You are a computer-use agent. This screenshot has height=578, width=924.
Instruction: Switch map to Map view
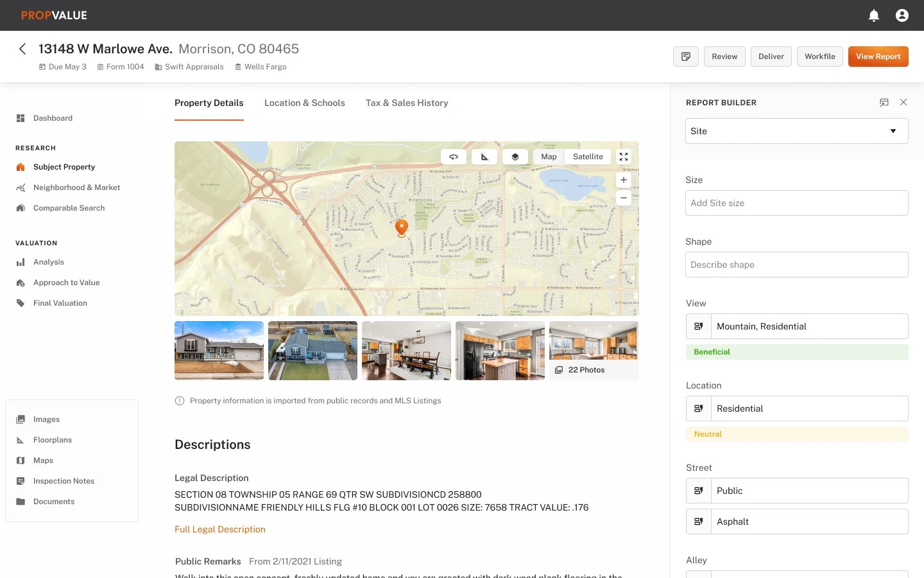click(x=549, y=157)
